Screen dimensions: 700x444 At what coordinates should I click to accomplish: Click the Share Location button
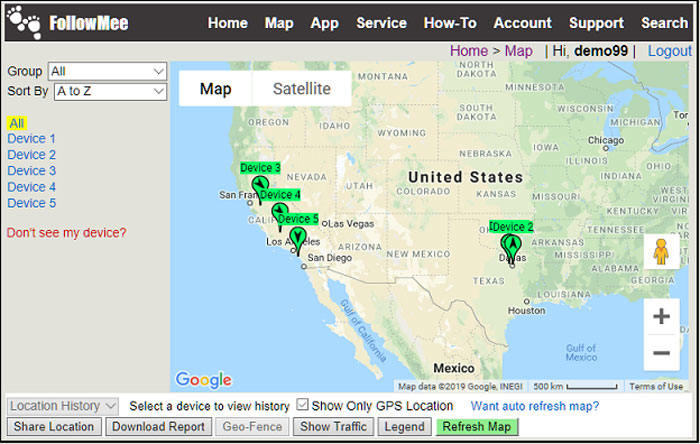click(54, 427)
